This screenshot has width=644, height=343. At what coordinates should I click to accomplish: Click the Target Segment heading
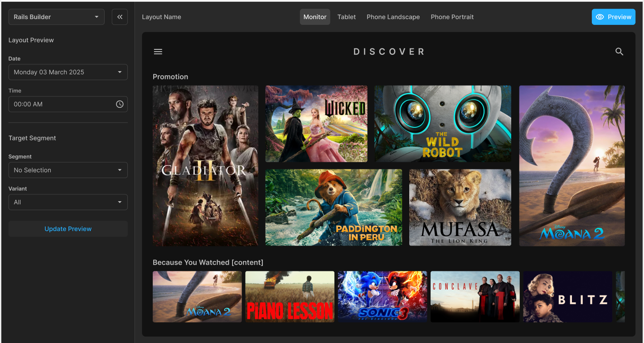tap(32, 138)
